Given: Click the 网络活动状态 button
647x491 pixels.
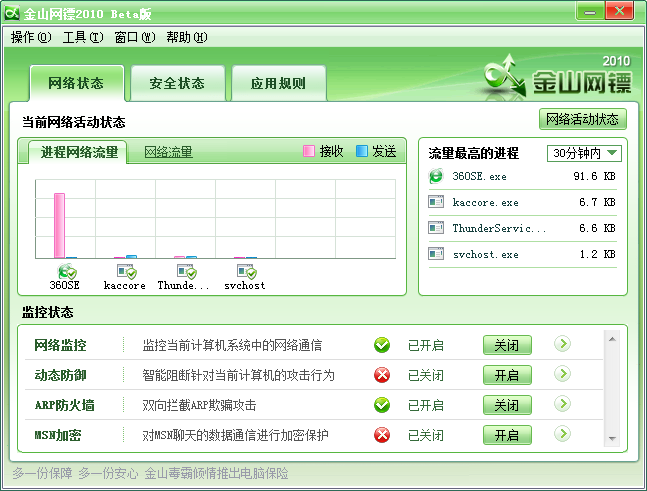Looking at the screenshot, I should (583, 119).
